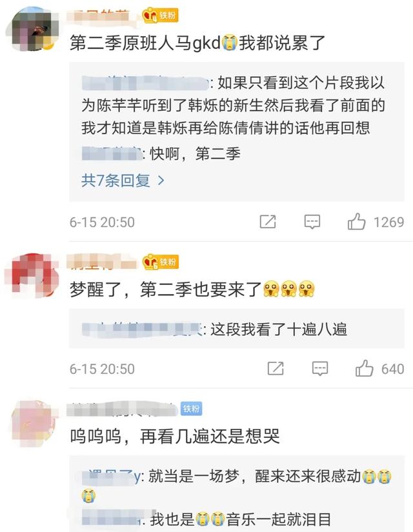Tap the comment 呜呜呜，再看几遍还是想哭
Screen dimensions: 413x532
click(x=175, y=436)
